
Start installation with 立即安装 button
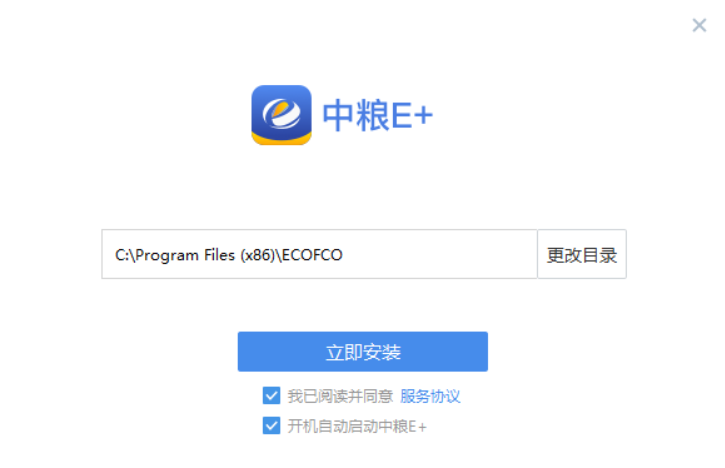tap(362, 351)
